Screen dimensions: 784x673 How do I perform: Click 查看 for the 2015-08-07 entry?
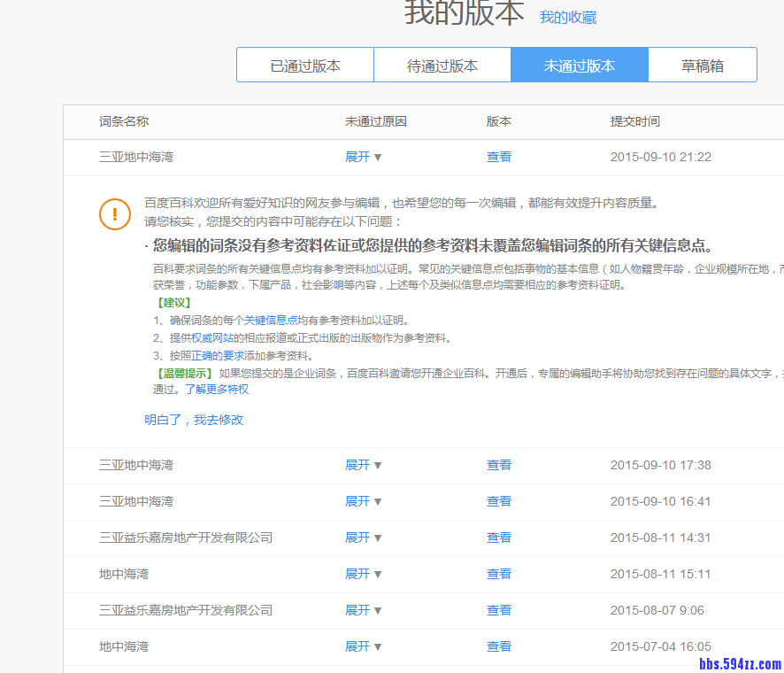498,609
